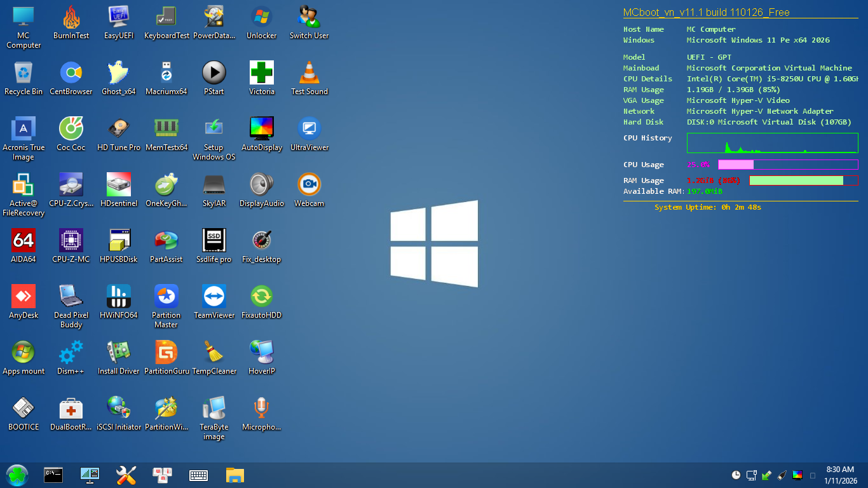Viewport: 868px width, 488px height.
Task: Open Command Prompt from the taskbar
Action: [x=53, y=475]
